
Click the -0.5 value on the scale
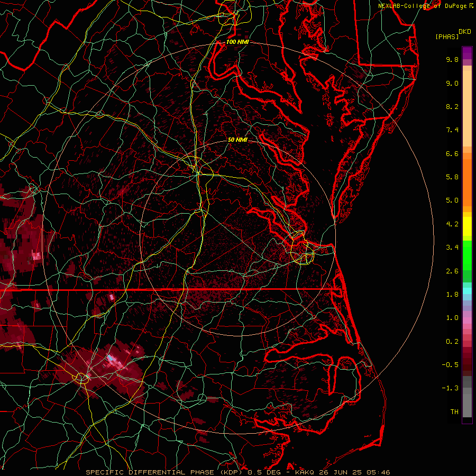tap(450, 365)
